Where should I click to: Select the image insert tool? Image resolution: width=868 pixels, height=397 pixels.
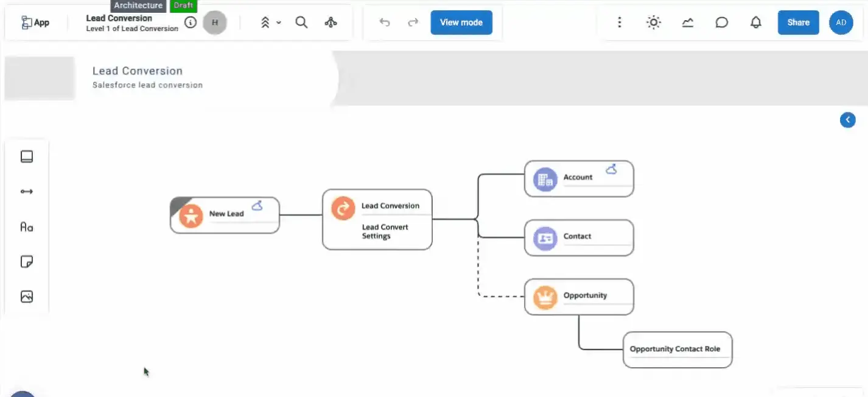[x=27, y=297]
